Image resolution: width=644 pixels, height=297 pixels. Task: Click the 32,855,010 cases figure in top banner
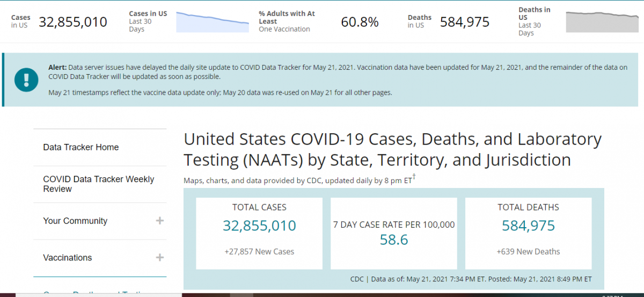pos(73,22)
